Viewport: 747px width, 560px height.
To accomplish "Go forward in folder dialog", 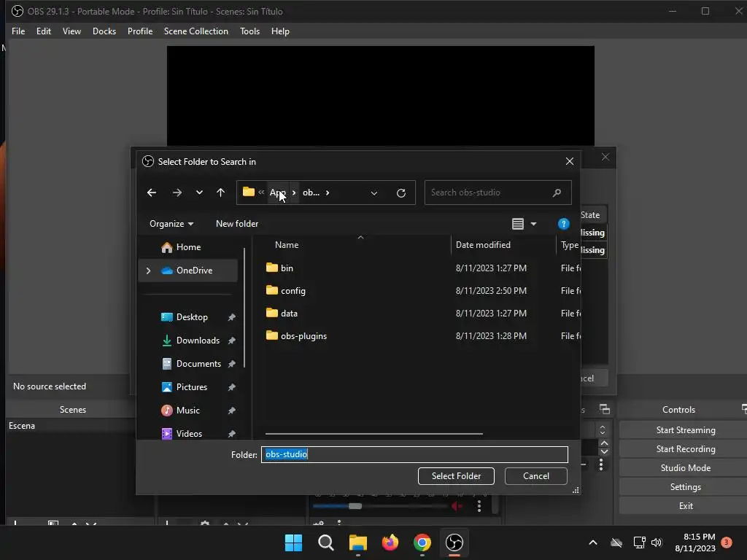I will coord(177,192).
